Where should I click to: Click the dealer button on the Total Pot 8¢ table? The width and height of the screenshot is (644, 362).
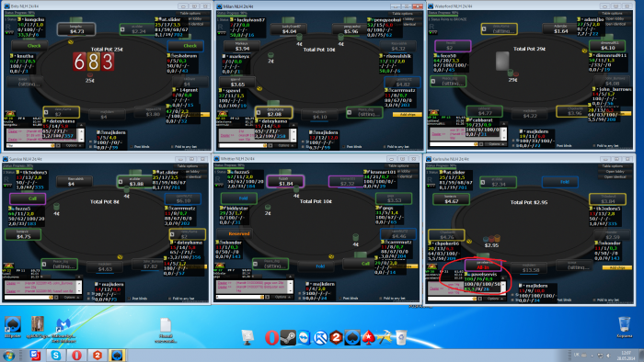coord(120,256)
